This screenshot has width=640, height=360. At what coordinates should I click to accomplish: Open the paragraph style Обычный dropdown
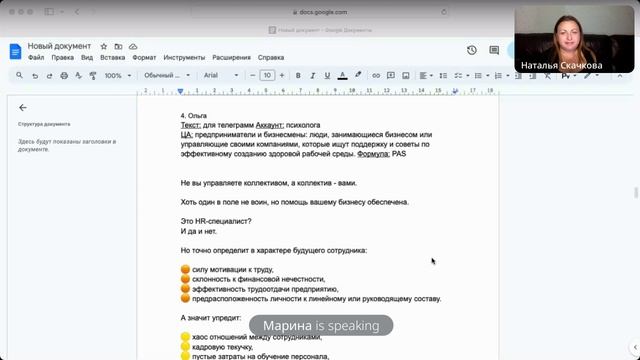167,76
